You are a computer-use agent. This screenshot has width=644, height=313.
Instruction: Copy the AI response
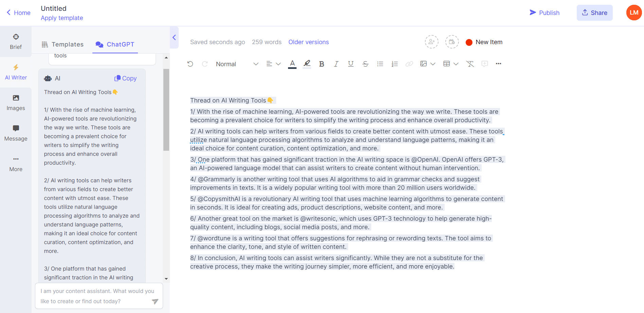(x=125, y=78)
